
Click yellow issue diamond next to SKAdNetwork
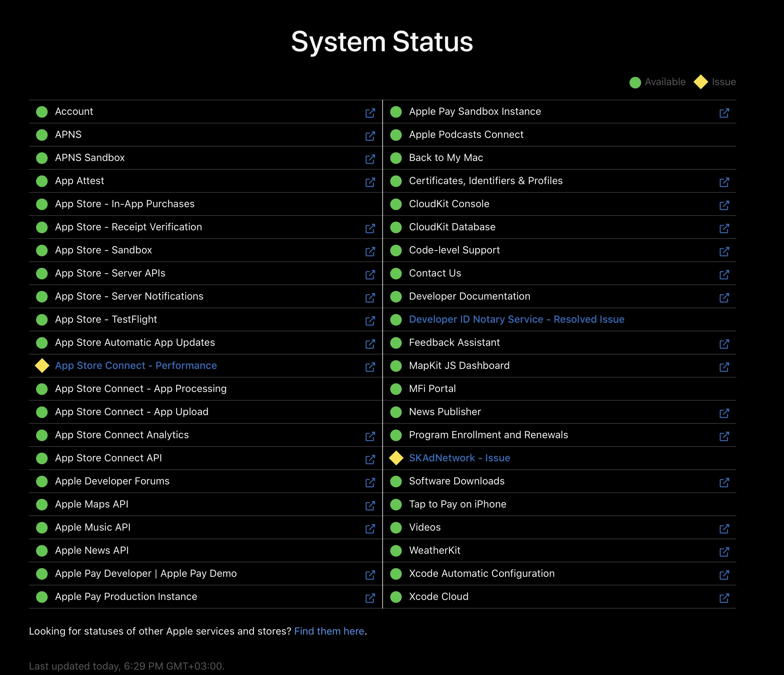pyautogui.click(x=396, y=458)
